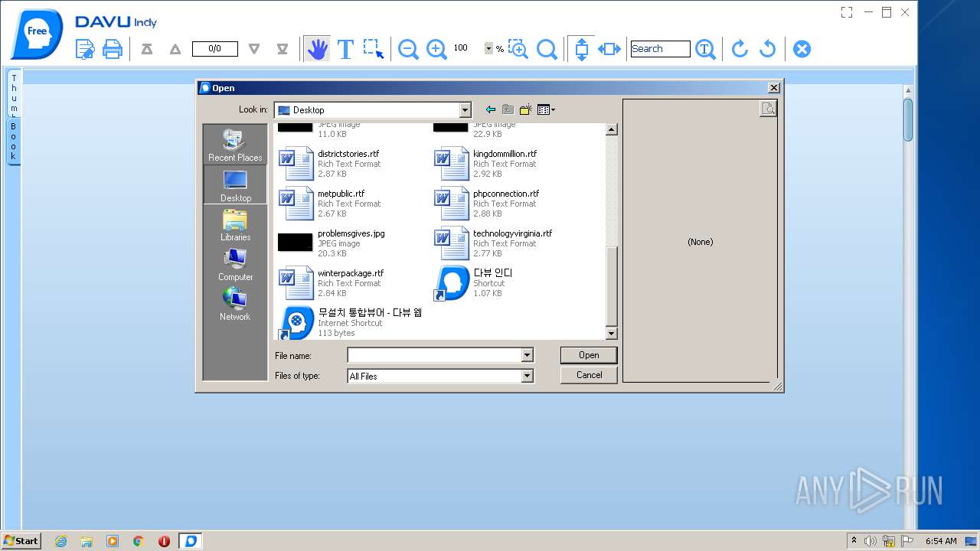Close the Open dialog with X

tap(773, 88)
